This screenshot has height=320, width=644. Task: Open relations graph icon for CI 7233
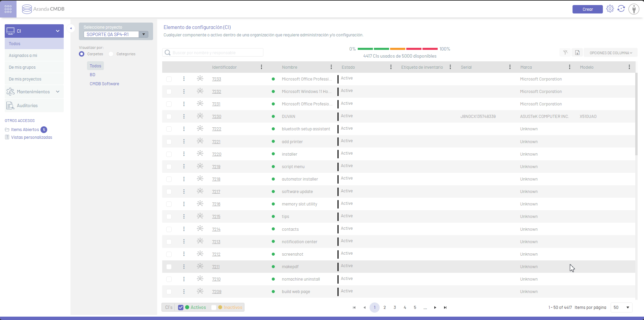click(x=200, y=78)
